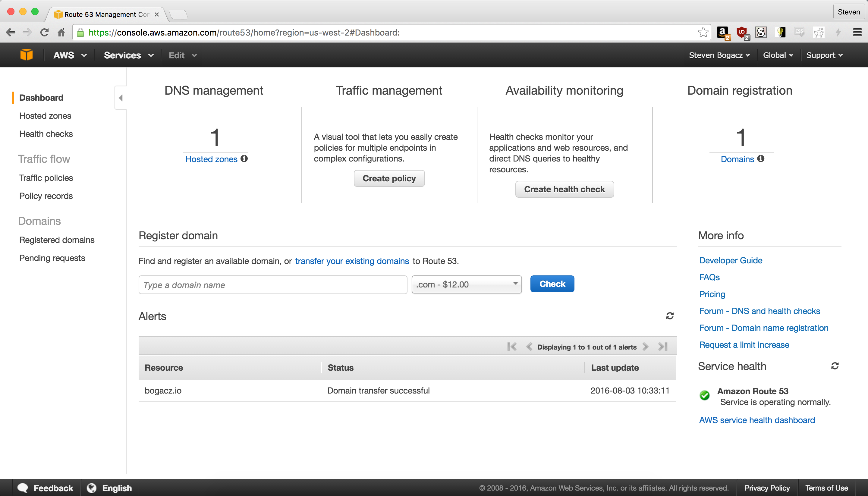Select Dashboard in the sidebar

(x=41, y=98)
